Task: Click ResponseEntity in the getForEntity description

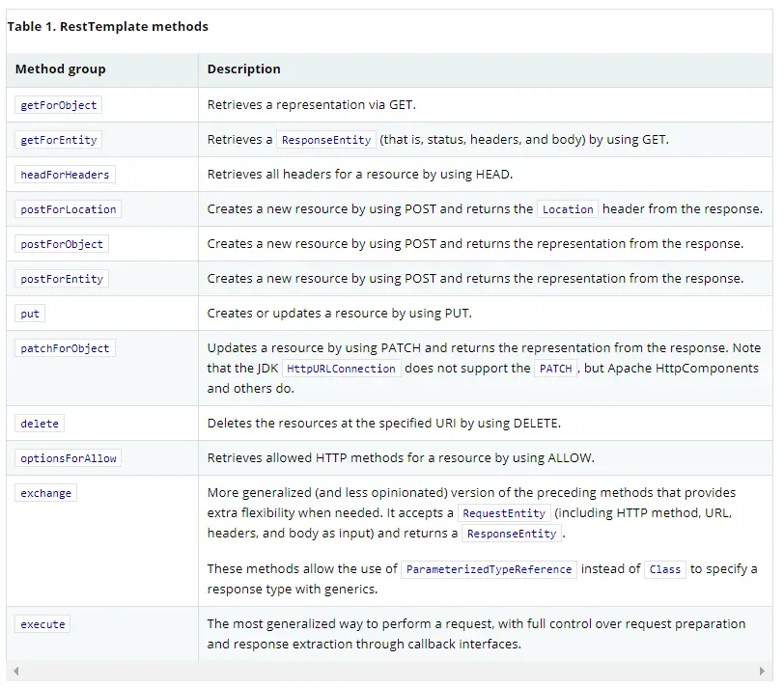Action: pyautogui.click(x=326, y=140)
